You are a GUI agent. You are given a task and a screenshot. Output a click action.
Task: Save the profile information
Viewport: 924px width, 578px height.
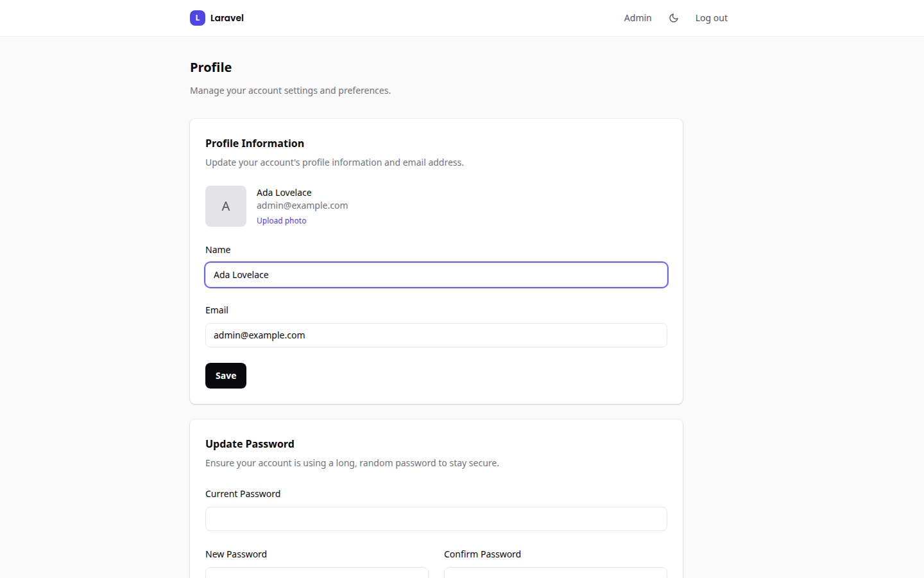[x=226, y=376]
